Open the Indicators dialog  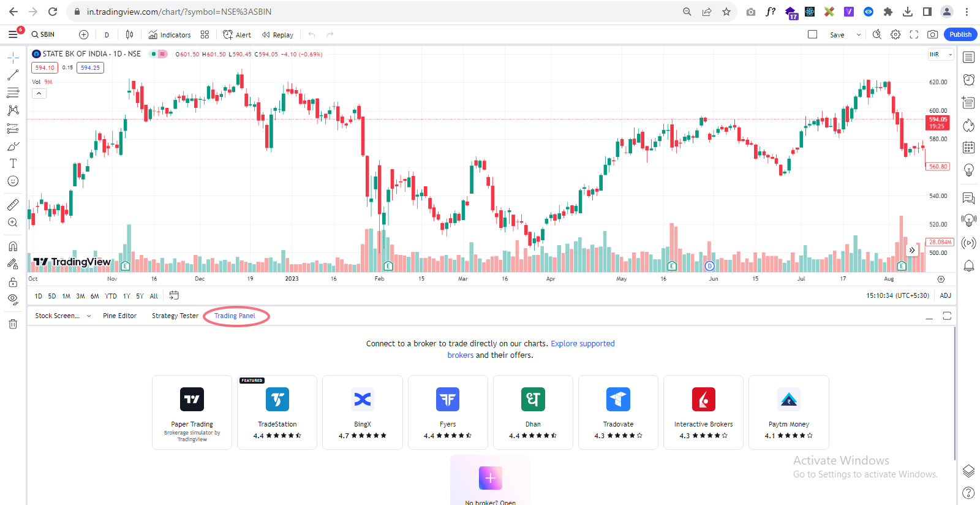point(170,34)
